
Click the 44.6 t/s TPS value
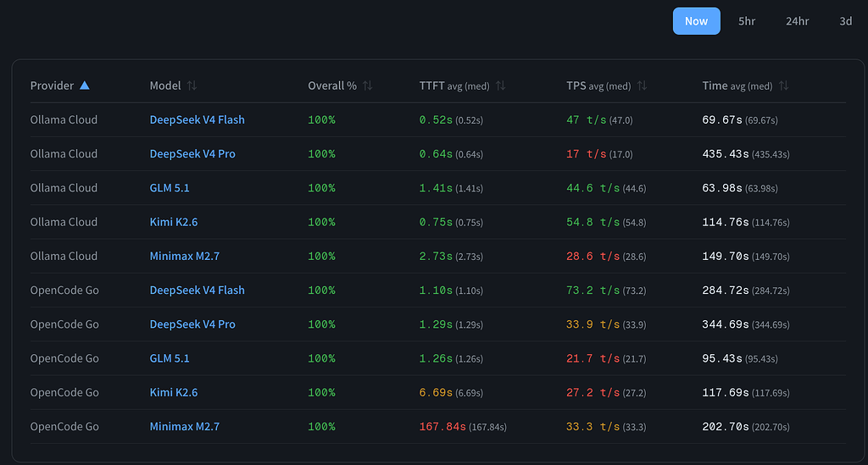[593, 188]
